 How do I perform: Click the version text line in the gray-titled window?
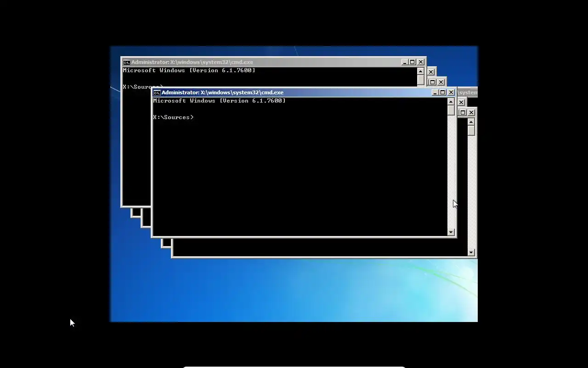coord(189,70)
